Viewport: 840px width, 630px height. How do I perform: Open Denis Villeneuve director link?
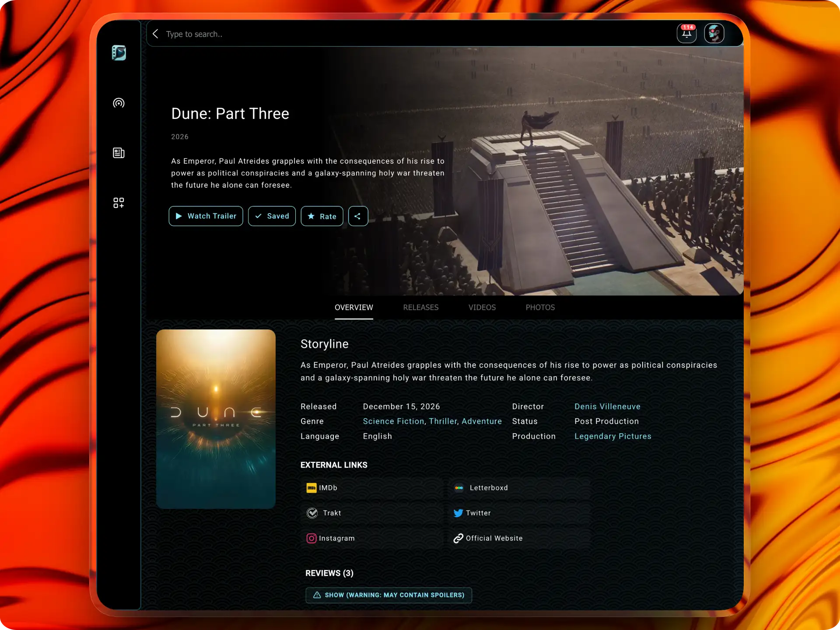607,406
